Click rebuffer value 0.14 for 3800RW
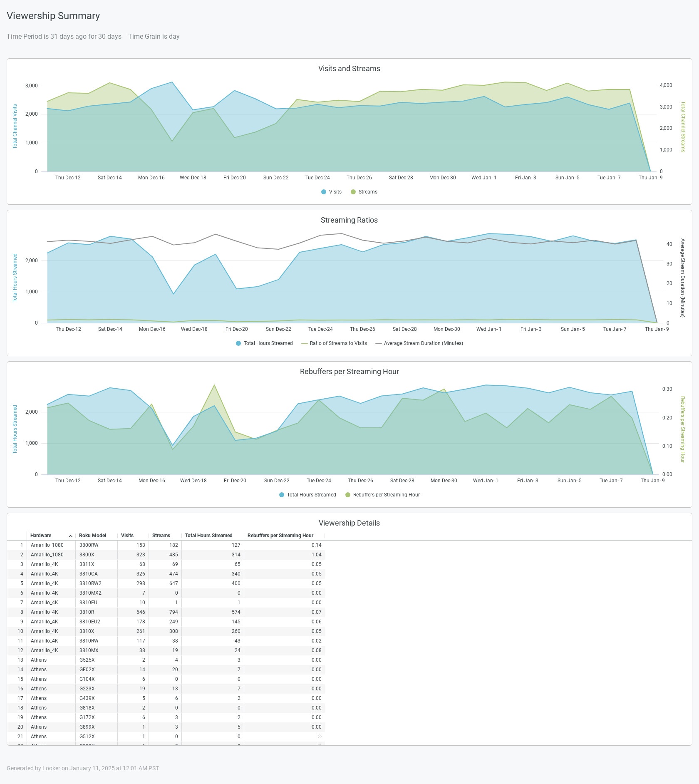 [x=317, y=545]
